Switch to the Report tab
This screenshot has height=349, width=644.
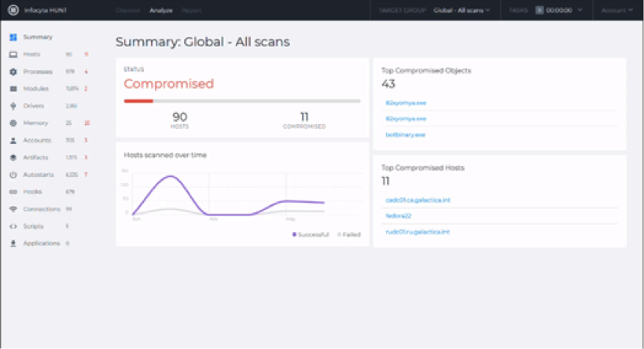190,10
